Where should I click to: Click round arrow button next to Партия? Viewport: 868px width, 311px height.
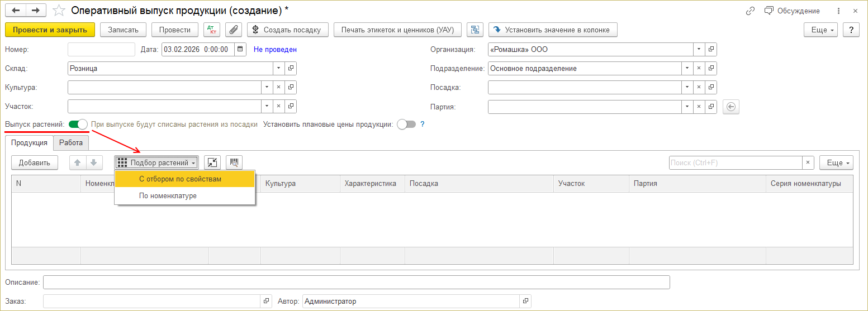731,107
